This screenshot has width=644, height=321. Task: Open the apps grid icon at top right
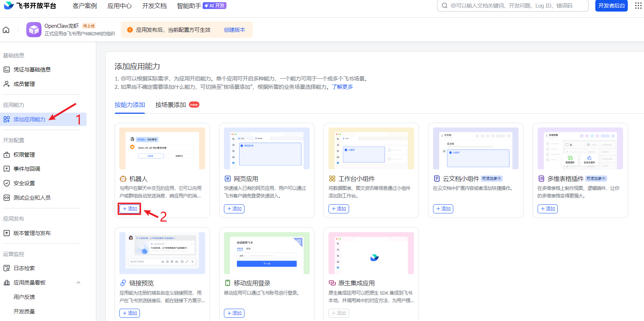[x=638, y=6]
